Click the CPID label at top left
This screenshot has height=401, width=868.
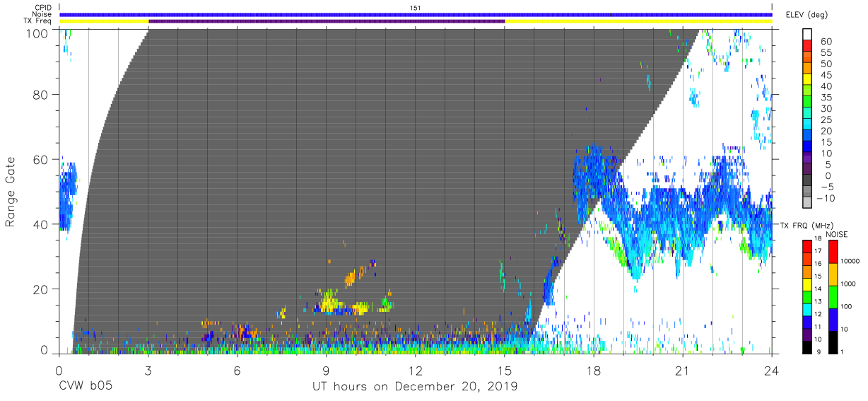coord(42,8)
